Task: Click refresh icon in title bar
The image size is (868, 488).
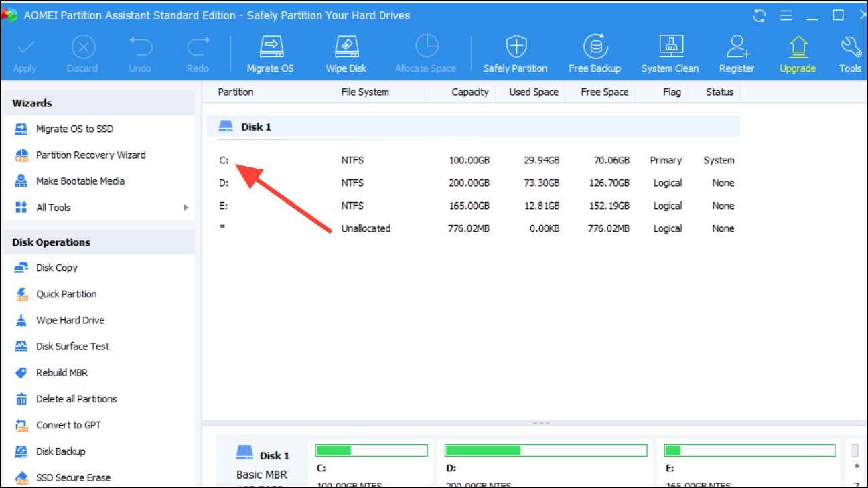Action: (x=759, y=15)
